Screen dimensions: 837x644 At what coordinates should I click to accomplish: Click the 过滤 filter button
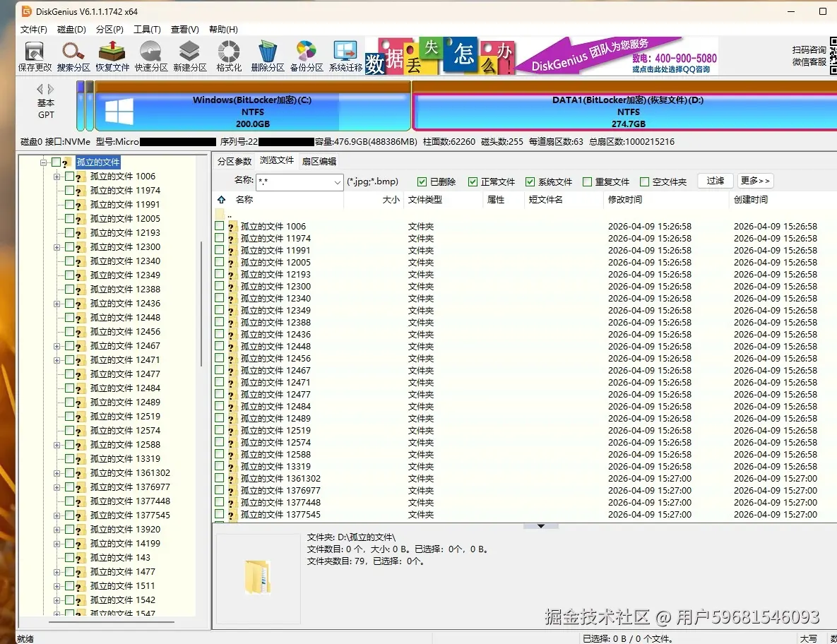pos(716,181)
